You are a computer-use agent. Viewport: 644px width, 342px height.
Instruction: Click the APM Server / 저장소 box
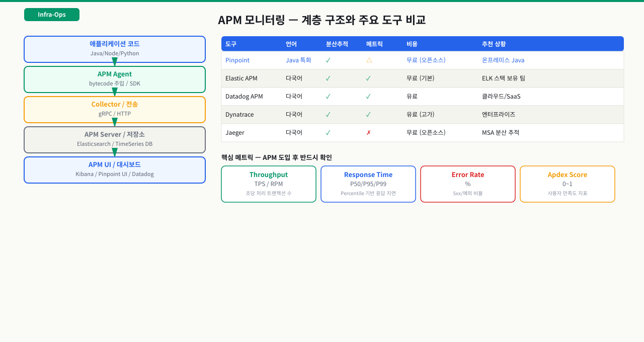pyautogui.click(x=115, y=140)
